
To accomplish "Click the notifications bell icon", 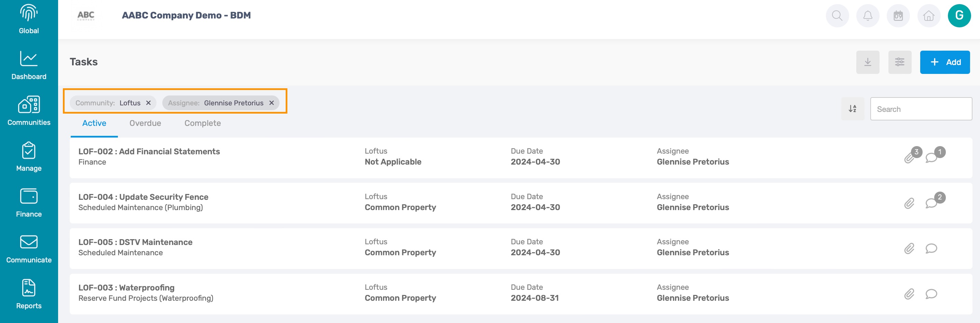I will (x=868, y=16).
